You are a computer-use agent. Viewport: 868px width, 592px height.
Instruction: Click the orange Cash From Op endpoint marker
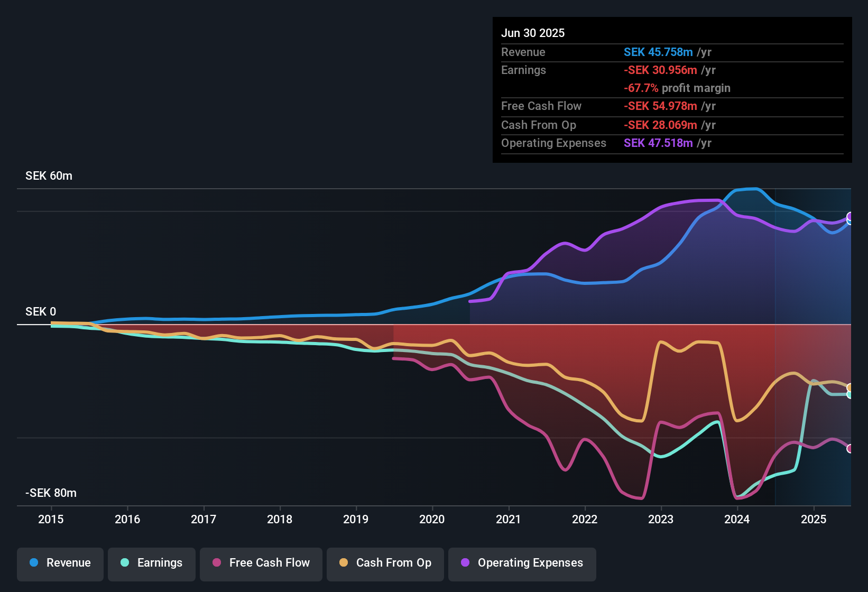pos(850,387)
